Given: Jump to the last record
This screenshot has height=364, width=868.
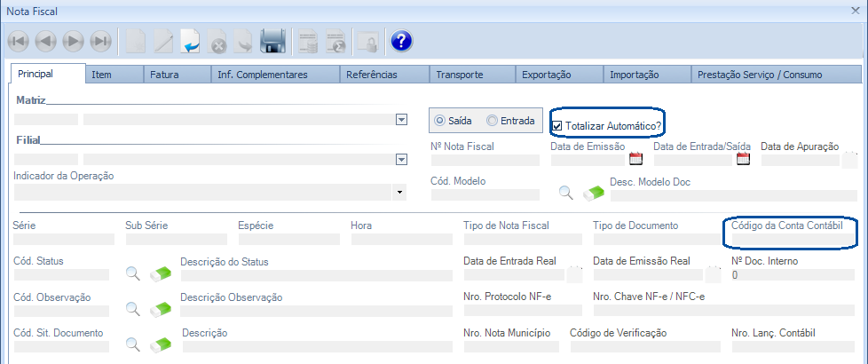Looking at the screenshot, I should pyautogui.click(x=100, y=41).
